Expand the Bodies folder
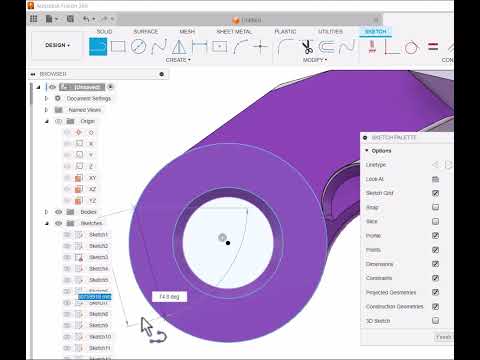The width and height of the screenshot is (480, 360). pyautogui.click(x=46, y=212)
